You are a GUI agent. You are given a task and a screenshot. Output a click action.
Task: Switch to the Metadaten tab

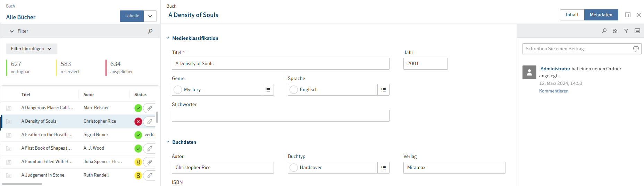[x=601, y=15]
